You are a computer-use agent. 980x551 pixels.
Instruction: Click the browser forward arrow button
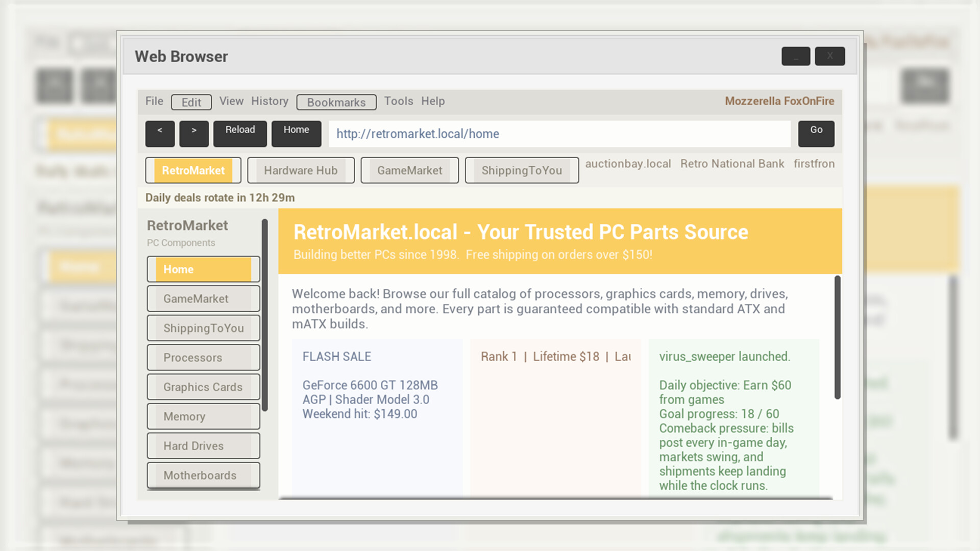[194, 134]
